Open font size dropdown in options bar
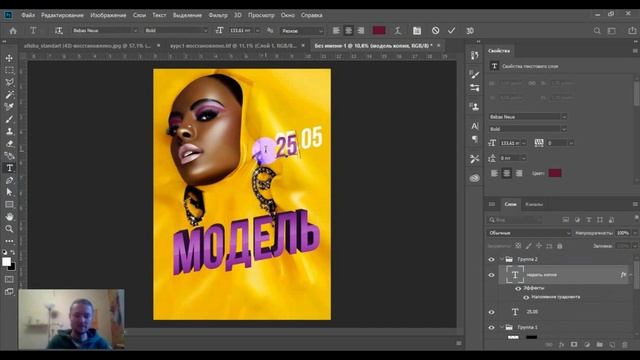Image resolution: width=640 pixels, height=360 pixels. tap(258, 31)
